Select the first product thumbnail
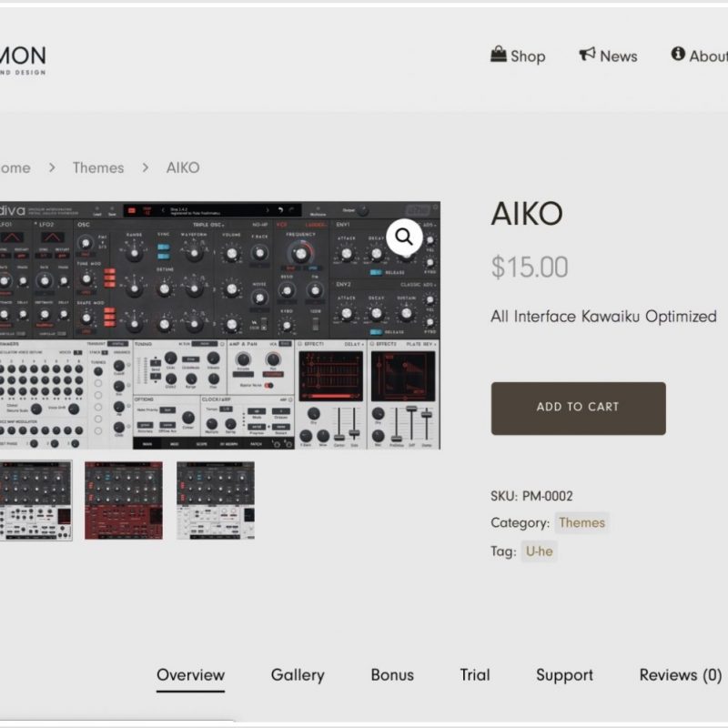Image resolution: width=728 pixels, height=728 pixels. coord(35,500)
